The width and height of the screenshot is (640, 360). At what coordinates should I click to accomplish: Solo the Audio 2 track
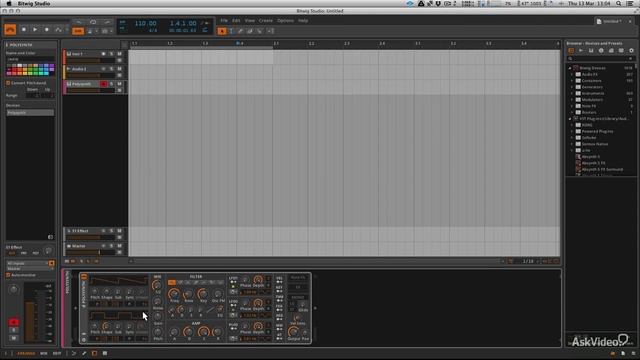[111, 69]
